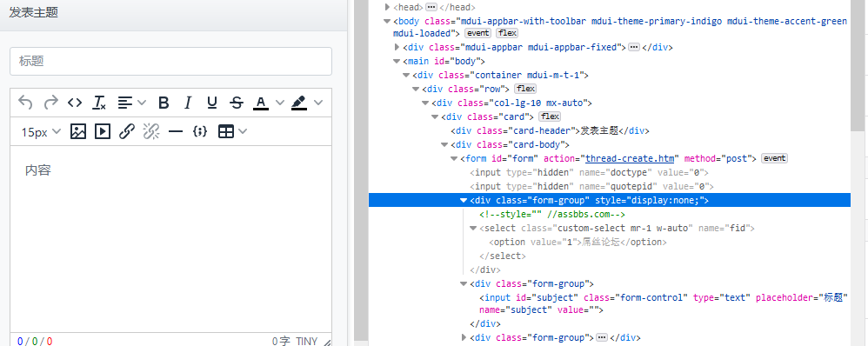Click the clear formatting icon
Viewport: 868px width, 346px height.
(99, 103)
